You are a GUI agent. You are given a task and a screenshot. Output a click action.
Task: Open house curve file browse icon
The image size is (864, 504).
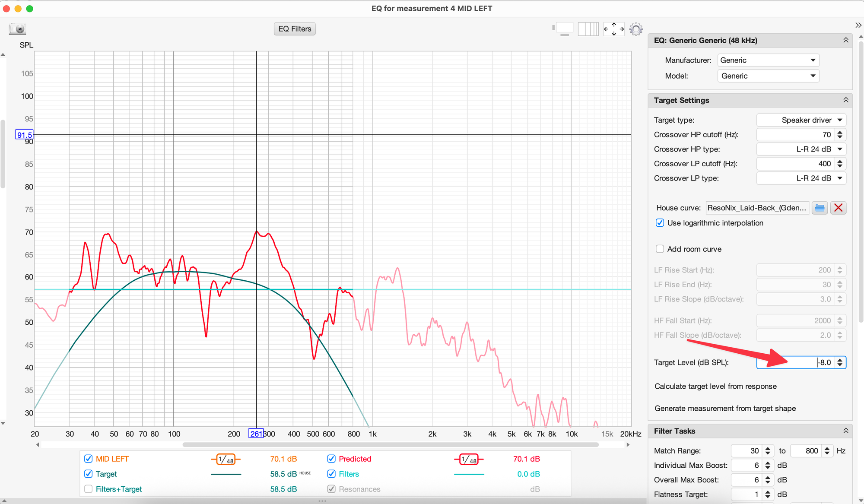point(820,208)
